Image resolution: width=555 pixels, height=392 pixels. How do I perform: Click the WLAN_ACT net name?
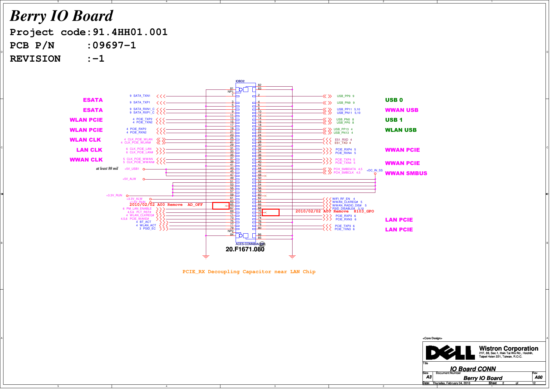pyautogui.click(x=148, y=225)
